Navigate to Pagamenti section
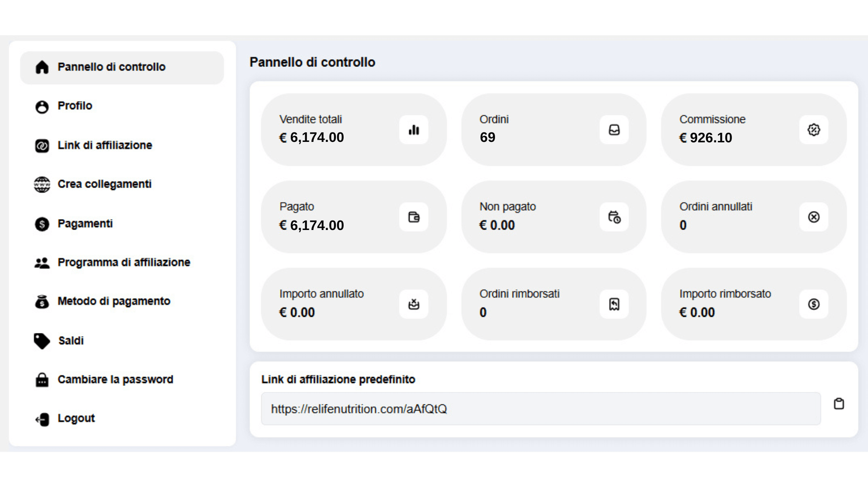Image resolution: width=868 pixels, height=488 pixels. (x=85, y=224)
